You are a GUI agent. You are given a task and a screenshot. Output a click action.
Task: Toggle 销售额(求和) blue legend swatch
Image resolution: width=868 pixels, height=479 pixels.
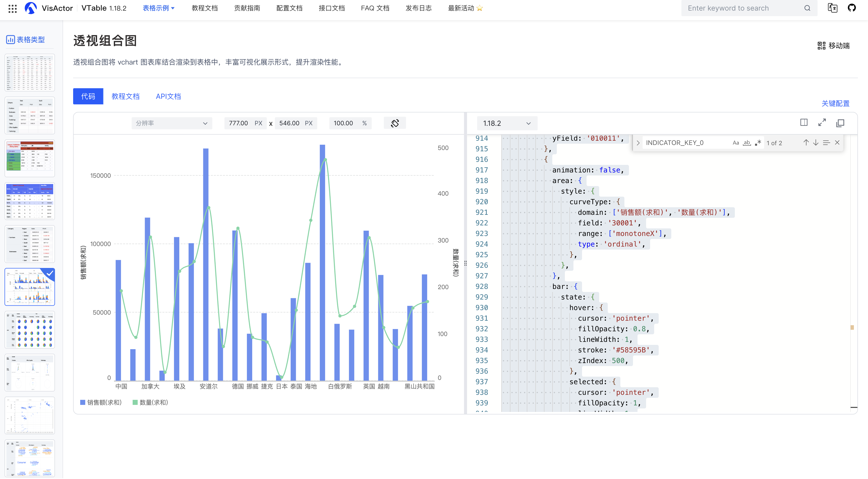click(83, 403)
